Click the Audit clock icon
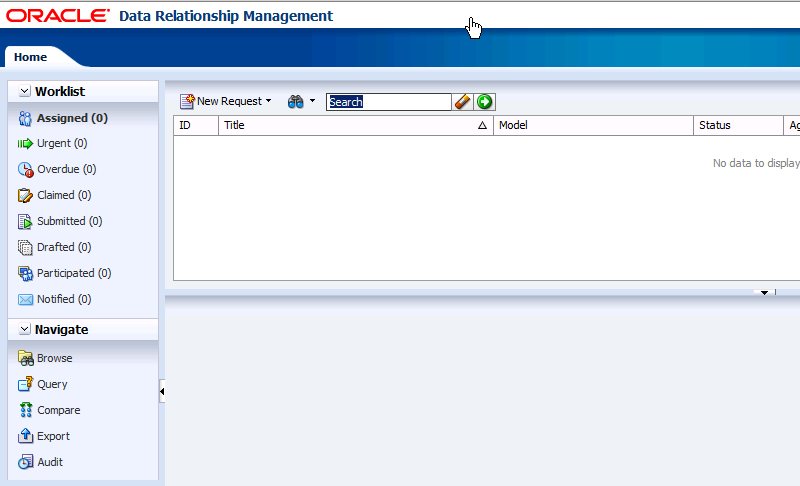The image size is (800, 486). pyautogui.click(x=26, y=462)
